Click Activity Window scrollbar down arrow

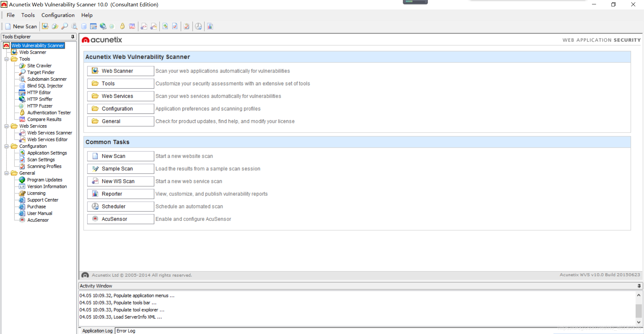point(639,322)
